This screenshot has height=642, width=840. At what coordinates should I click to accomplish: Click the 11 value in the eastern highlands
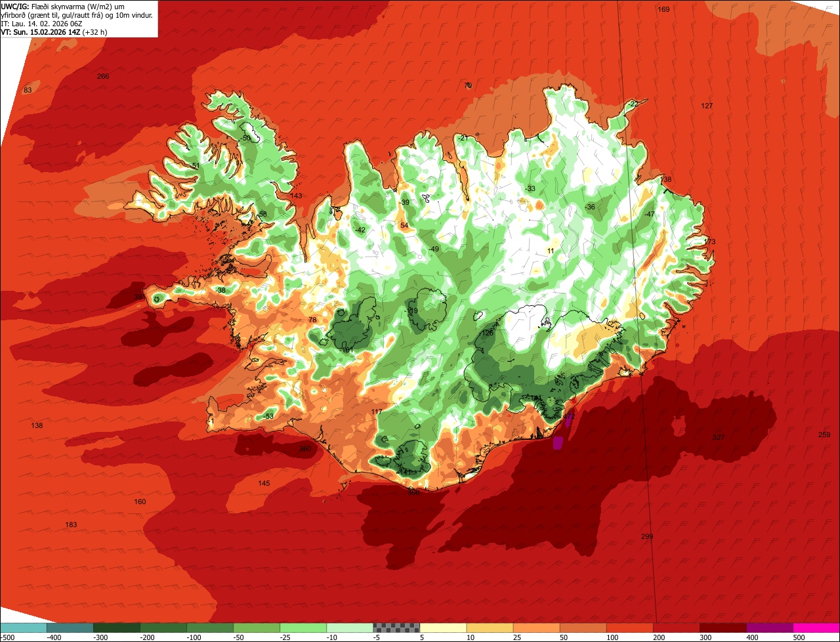[x=551, y=251]
